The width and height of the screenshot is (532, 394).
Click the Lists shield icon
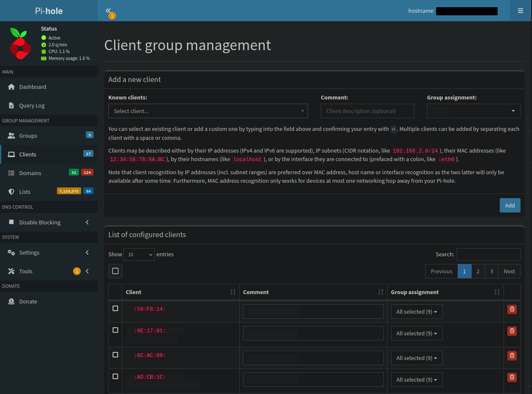pos(11,192)
